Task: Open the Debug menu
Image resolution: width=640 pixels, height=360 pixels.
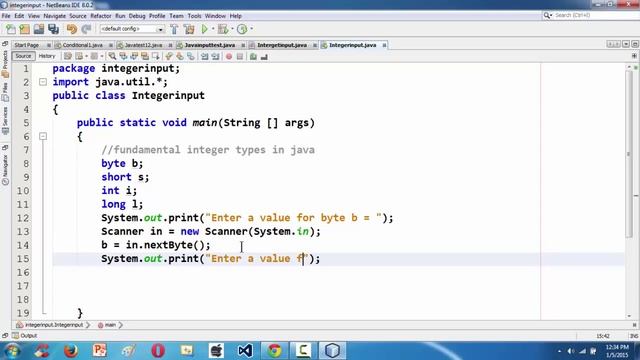Action: pyautogui.click(x=137, y=16)
